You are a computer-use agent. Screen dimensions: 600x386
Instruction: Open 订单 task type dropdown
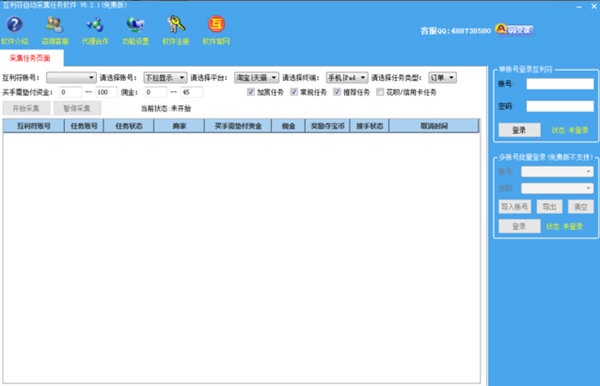(x=442, y=78)
